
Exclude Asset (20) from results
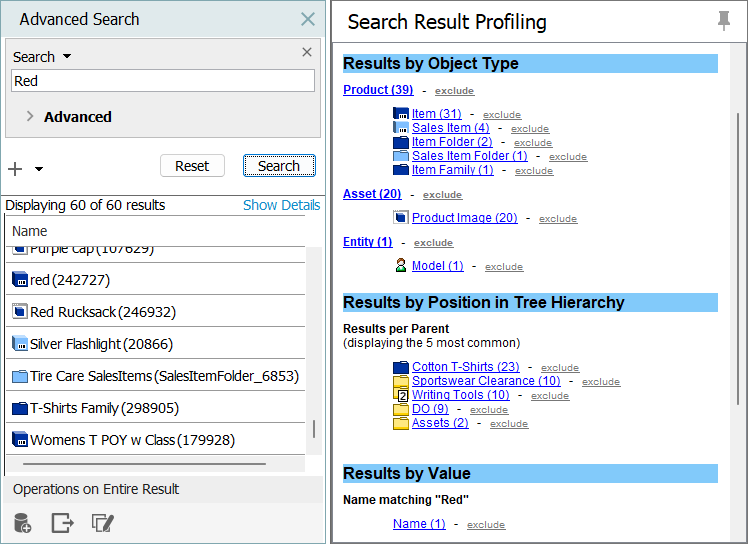click(x=442, y=195)
